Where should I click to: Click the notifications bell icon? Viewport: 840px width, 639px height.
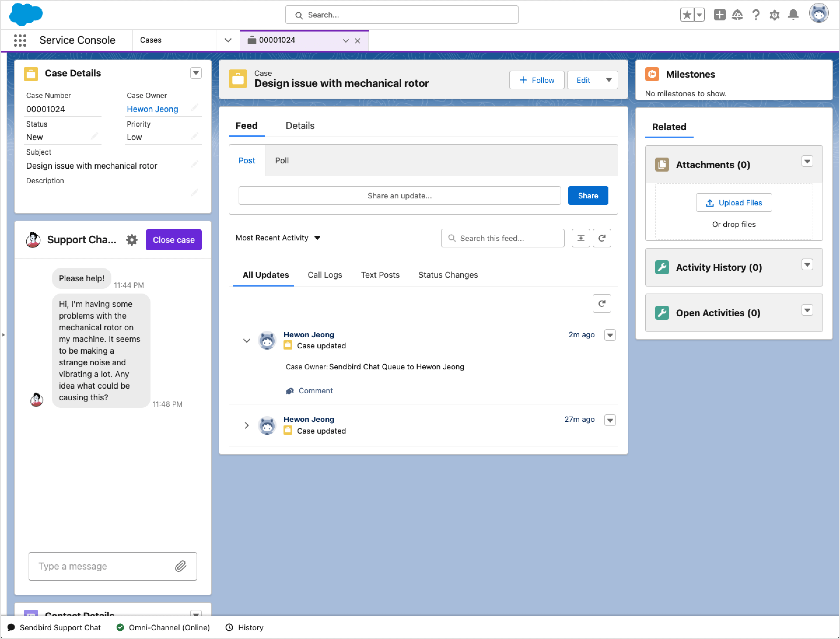(x=793, y=15)
